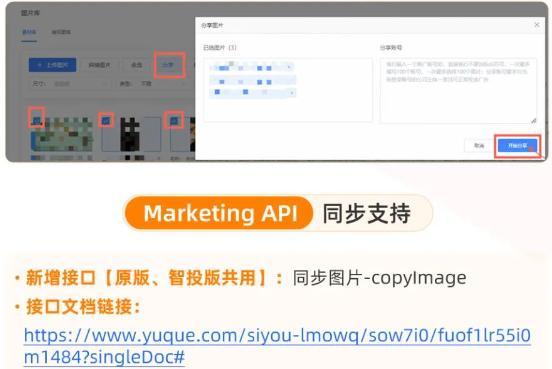Click the 分享账号 label in the dialog
Screen dimensions: 552x369
(x=391, y=48)
